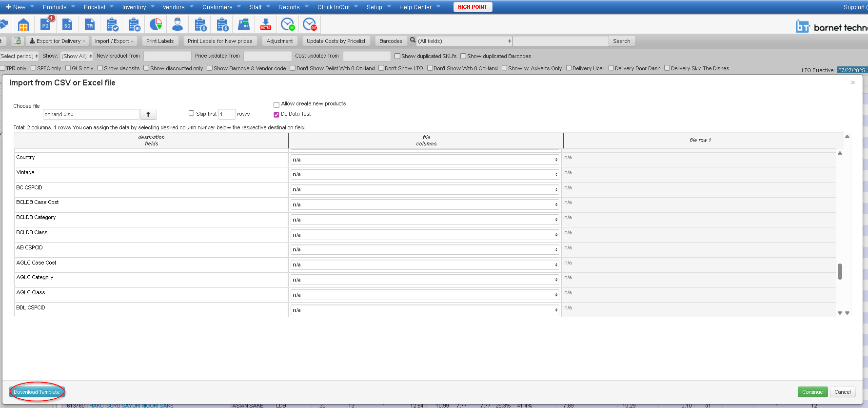Uncheck the Do Data Test checkbox
The height and width of the screenshot is (408, 868).
pos(276,115)
